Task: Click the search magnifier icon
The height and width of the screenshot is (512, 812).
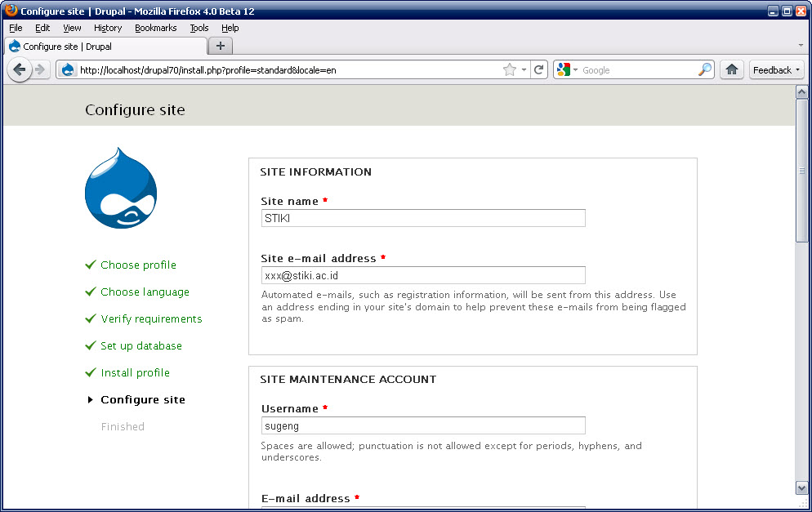Action: tap(704, 70)
